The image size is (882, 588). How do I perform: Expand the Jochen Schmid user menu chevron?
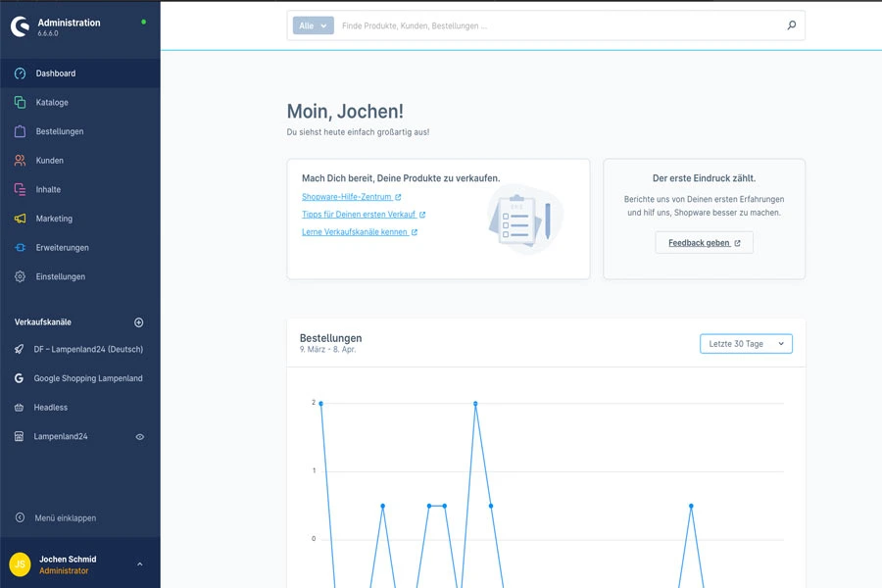point(140,564)
